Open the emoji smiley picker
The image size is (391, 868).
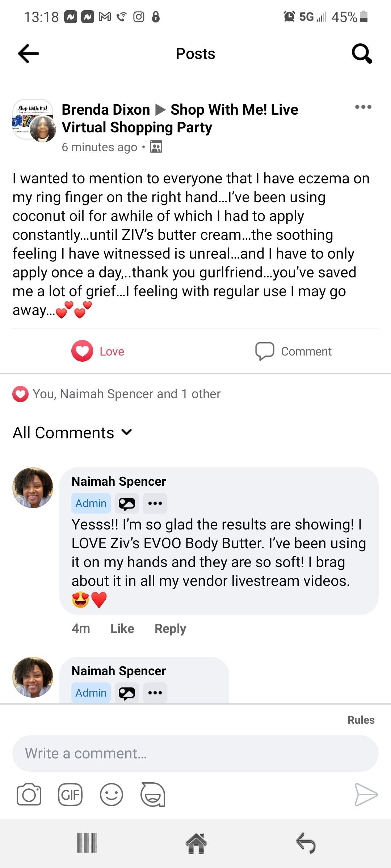click(112, 795)
